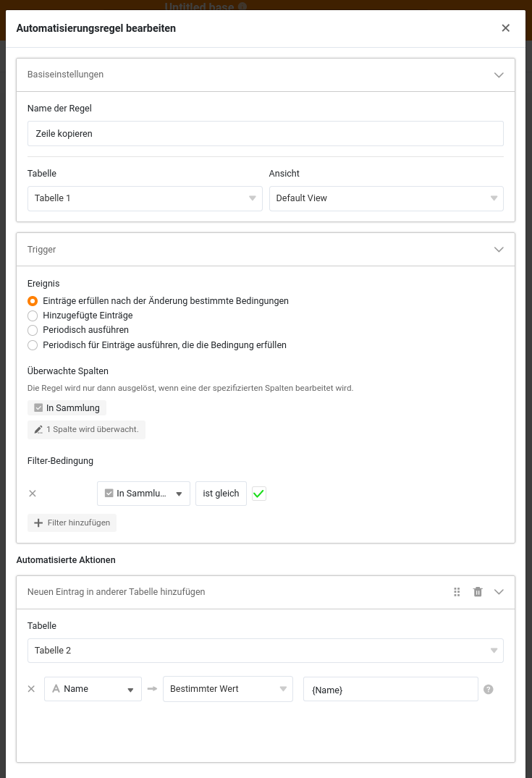The width and height of the screenshot is (532, 778).
Task: Remove the Name field mapping row
Action: coord(31,689)
